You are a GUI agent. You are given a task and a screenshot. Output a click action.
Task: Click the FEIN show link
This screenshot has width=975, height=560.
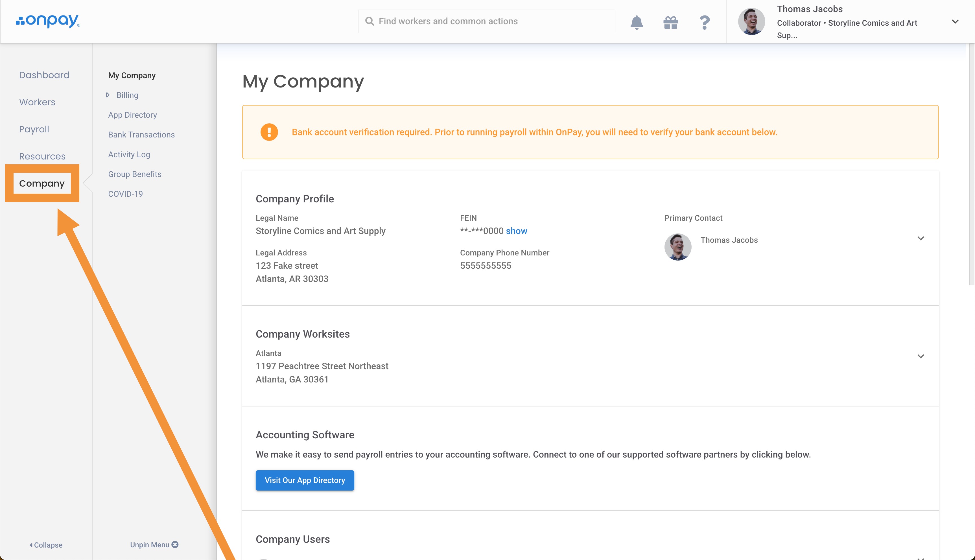tap(516, 231)
